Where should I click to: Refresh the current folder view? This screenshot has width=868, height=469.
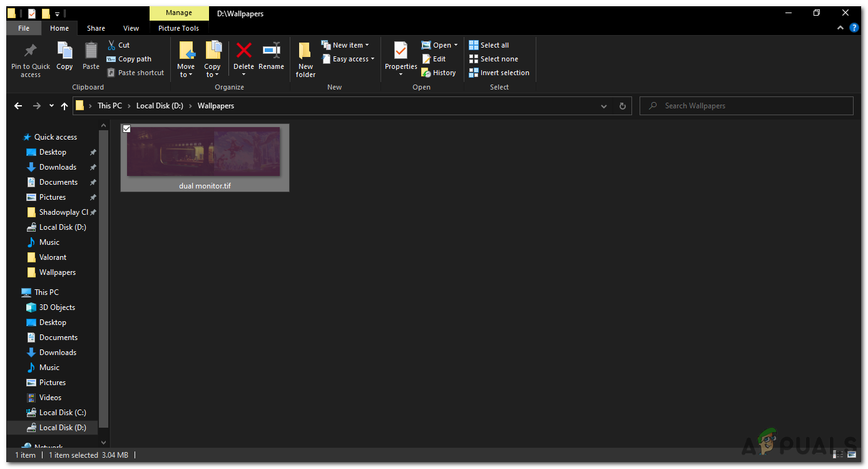[622, 106]
